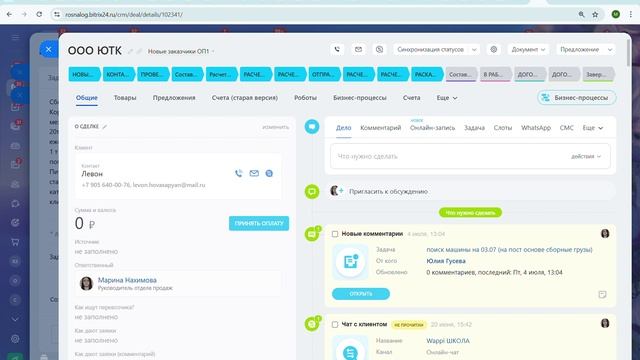Viewport: 640px width, 360px height.
Task: Open Синхронизация статусов dropdown
Action: 436,49
